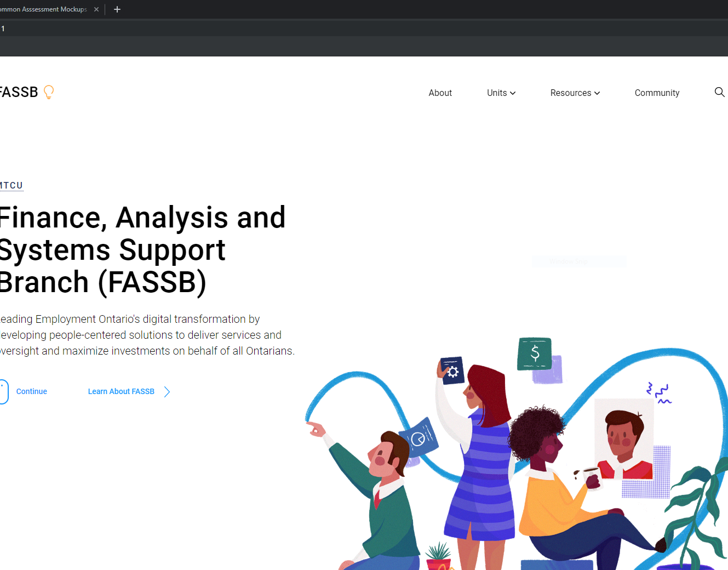
Task: Open the About page
Action: pos(440,93)
